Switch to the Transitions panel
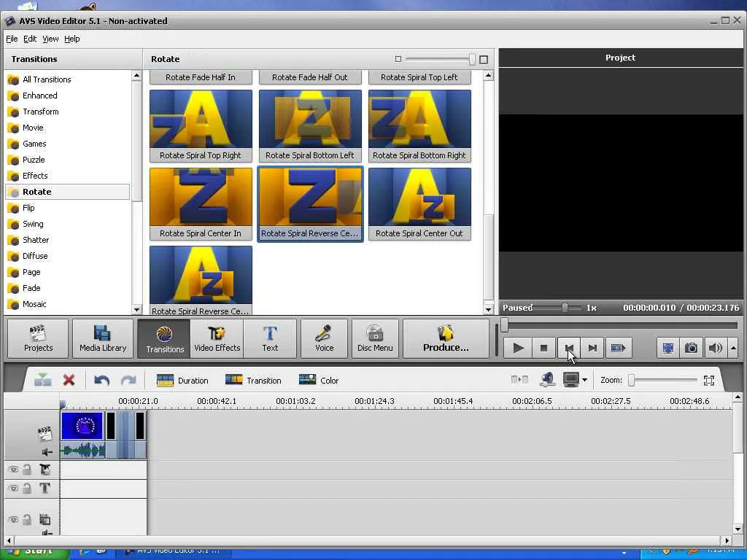This screenshot has height=560, width=747. coord(164,338)
